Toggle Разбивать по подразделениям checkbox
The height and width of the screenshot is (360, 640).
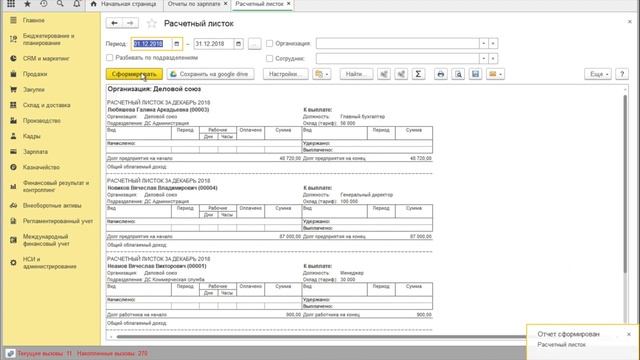click(x=109, y=58)
